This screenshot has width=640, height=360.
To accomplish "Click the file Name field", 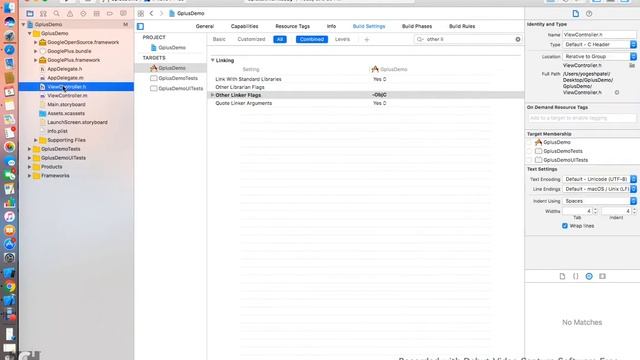I will (600, 35).
